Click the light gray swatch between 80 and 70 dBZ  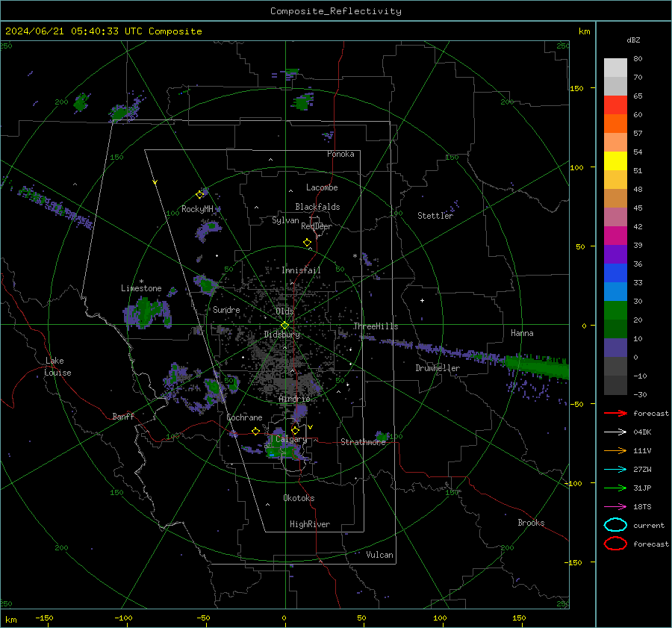[615, 68]
